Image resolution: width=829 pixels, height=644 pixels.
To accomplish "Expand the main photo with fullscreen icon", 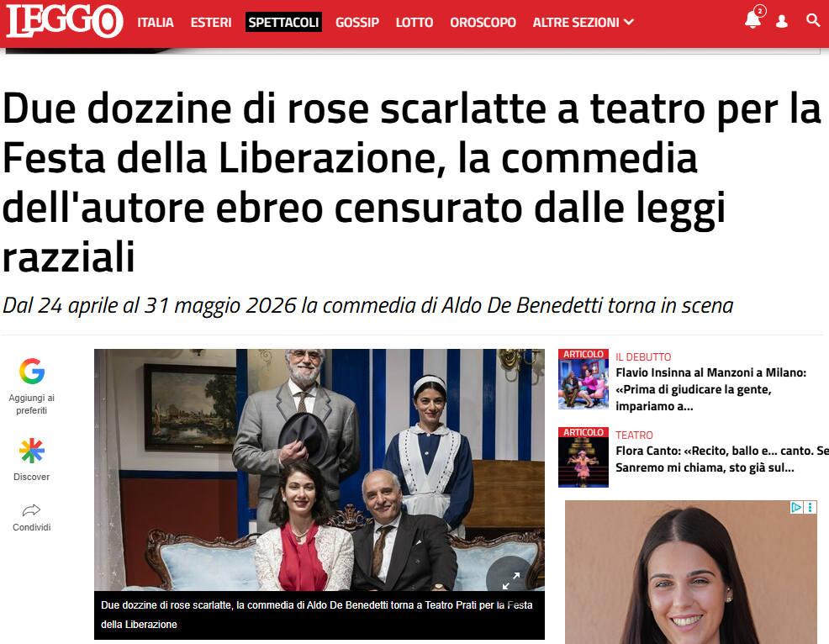I will tap(510, 581).
